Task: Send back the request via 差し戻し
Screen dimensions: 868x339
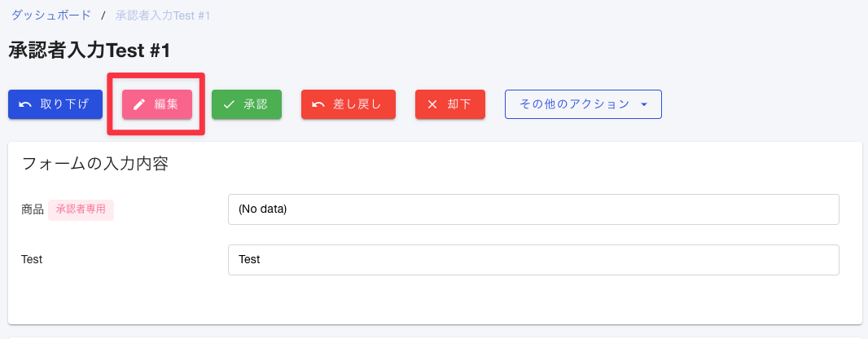Action: (x=349, y=104)
